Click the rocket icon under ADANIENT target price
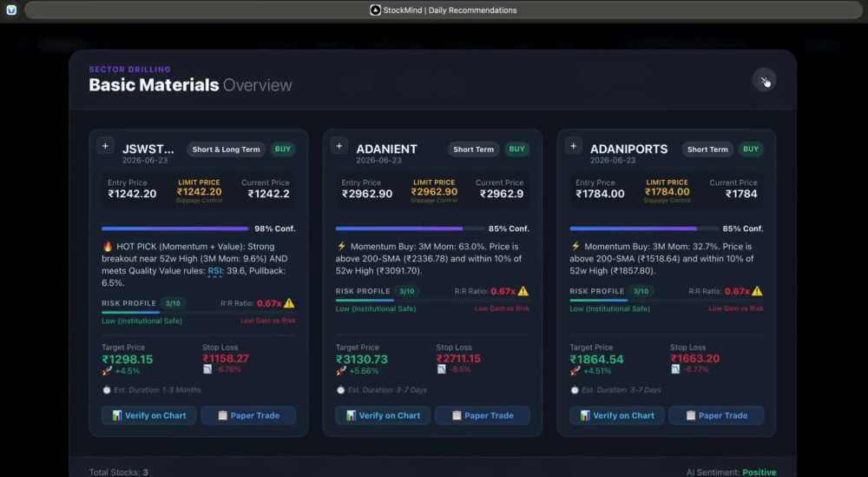 click(341, 371)
